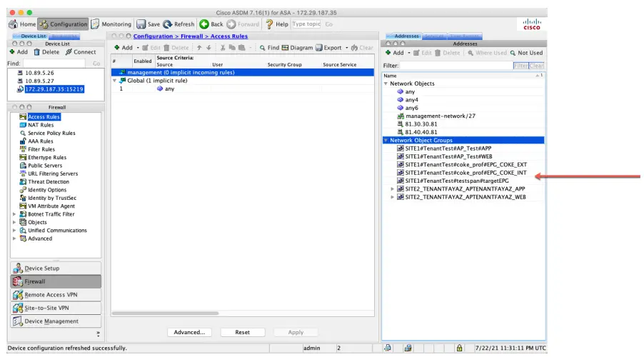Screen dimensions: 644x362
Task: Click the Home toolbar icon
Action: pyautogui.click(x=22, y=24)
